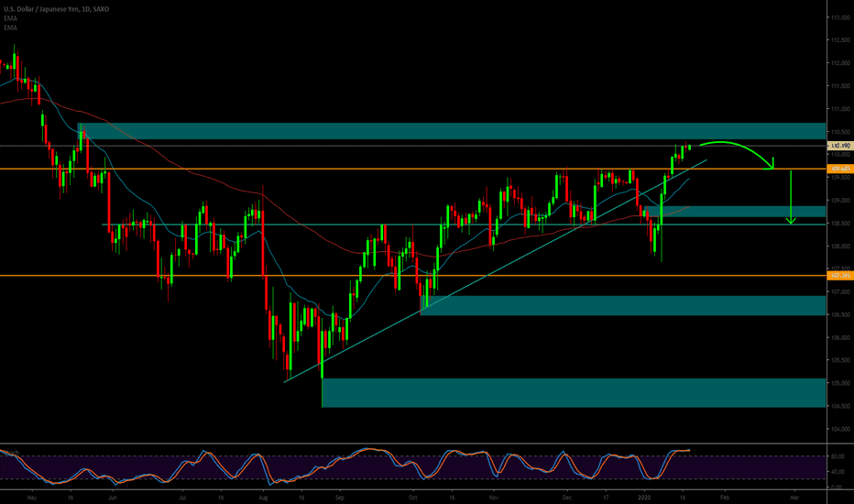This screenshot has height=504, width=854.
Task: Click the orange 107.345 price label
Action: (x=839, y=275)
